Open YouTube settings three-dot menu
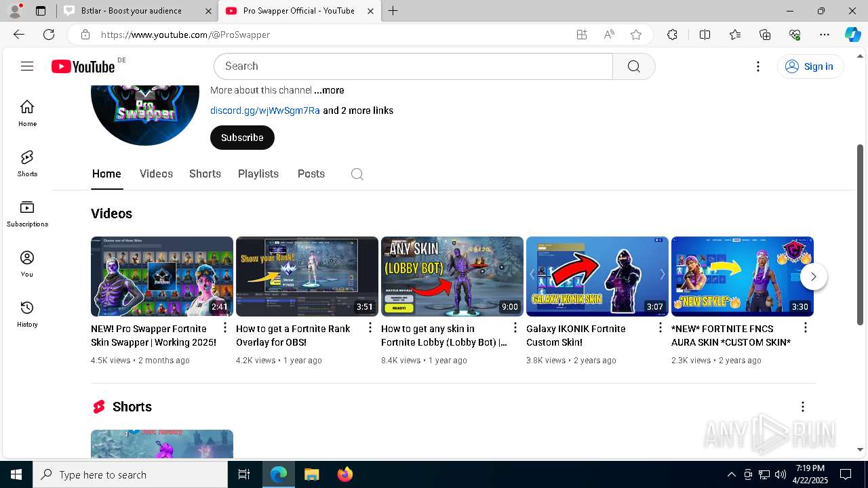Viewport: 868px width, 488px height. (x=758, y=66)
